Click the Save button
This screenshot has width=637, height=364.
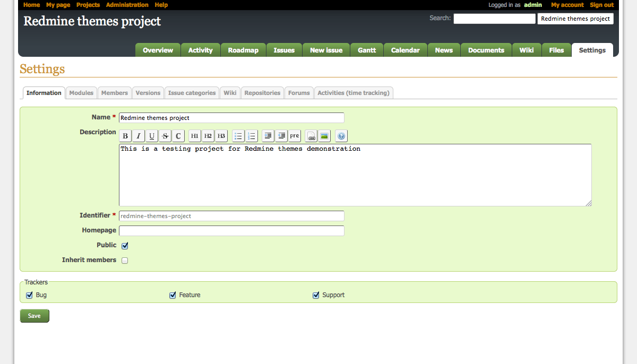pyautogui.click(x=35, y=316)
